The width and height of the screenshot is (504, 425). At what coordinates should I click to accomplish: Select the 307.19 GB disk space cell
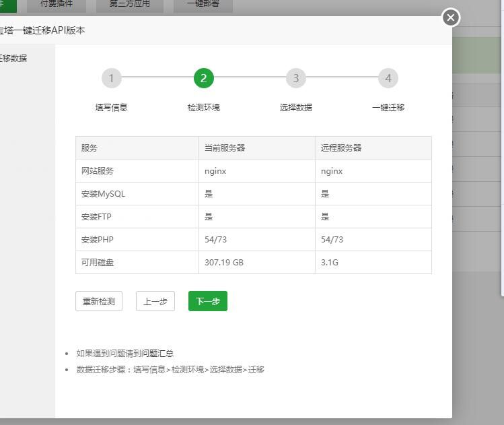tap(224, 262)
